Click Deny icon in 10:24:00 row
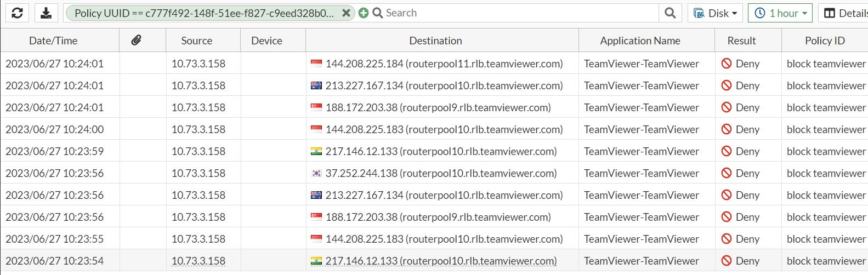The height and width of the screenshot is (275, 868). 727,129
